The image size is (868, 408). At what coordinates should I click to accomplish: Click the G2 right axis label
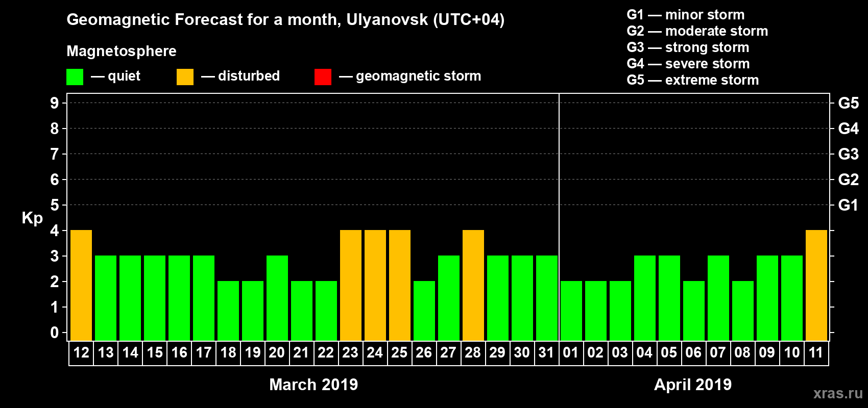[849, 180]
